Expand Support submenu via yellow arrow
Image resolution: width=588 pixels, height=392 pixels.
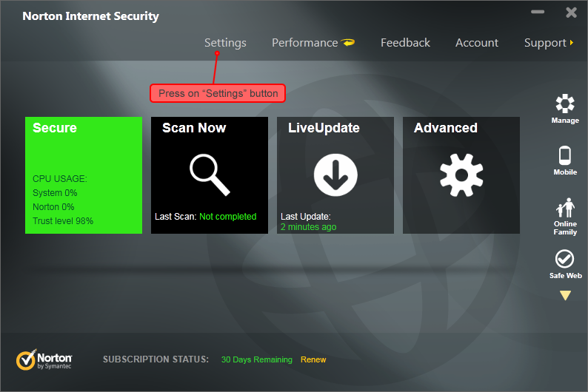click(x=572, y=43)
